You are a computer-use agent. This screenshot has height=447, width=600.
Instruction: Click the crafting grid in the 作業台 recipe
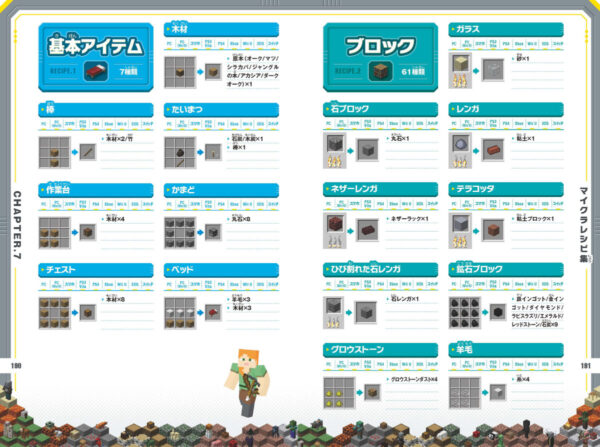tap(54, 233)
